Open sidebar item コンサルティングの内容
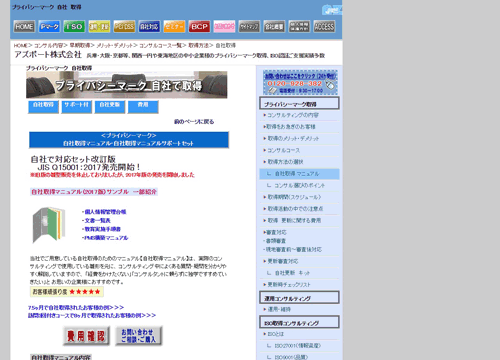 [x=293, y=115]
